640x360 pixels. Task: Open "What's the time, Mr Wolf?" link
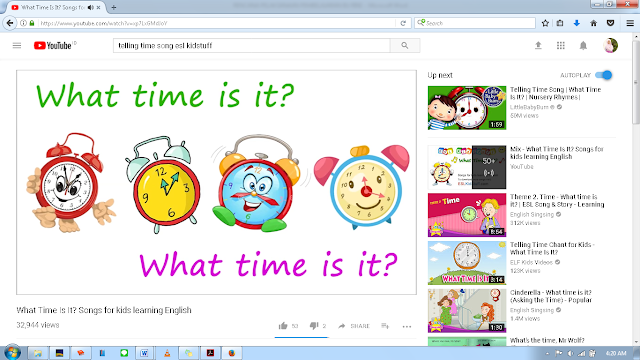547,340
